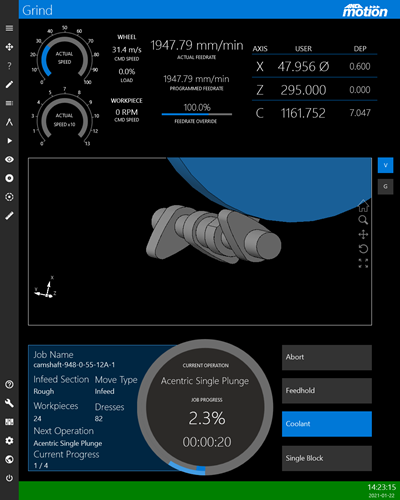Click the globe icon in sidebar
The image size is (400, 500).
(x=9, y=459)
